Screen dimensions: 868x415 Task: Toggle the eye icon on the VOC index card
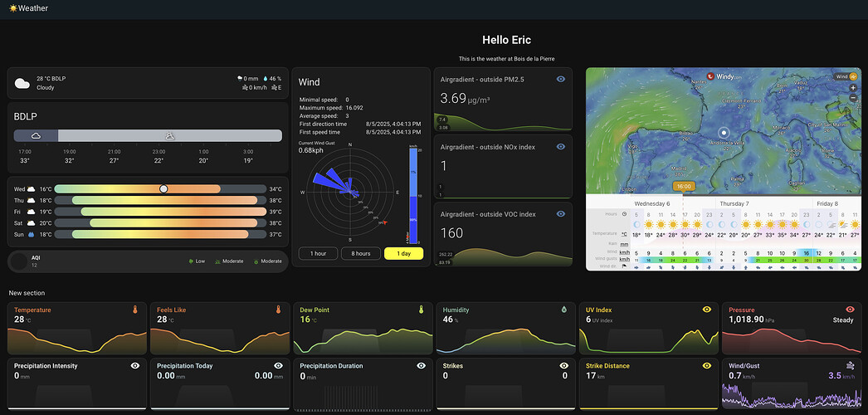click(561, 213)
